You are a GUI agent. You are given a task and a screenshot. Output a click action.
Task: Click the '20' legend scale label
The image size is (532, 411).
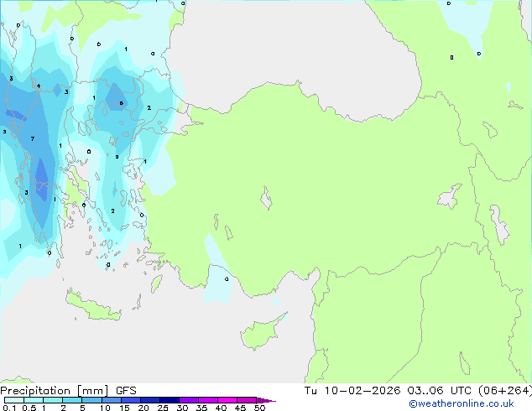143,408
